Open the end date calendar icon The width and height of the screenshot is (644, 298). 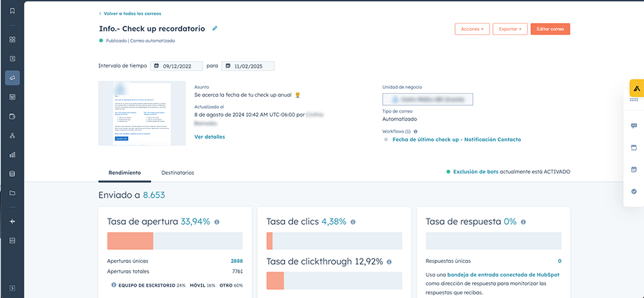click(228, 66)
